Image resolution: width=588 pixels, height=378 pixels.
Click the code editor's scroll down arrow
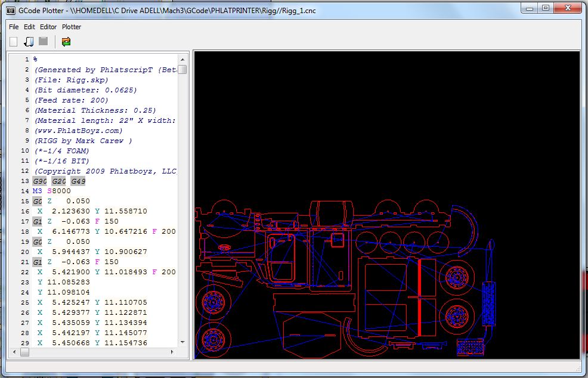[182, 342]
